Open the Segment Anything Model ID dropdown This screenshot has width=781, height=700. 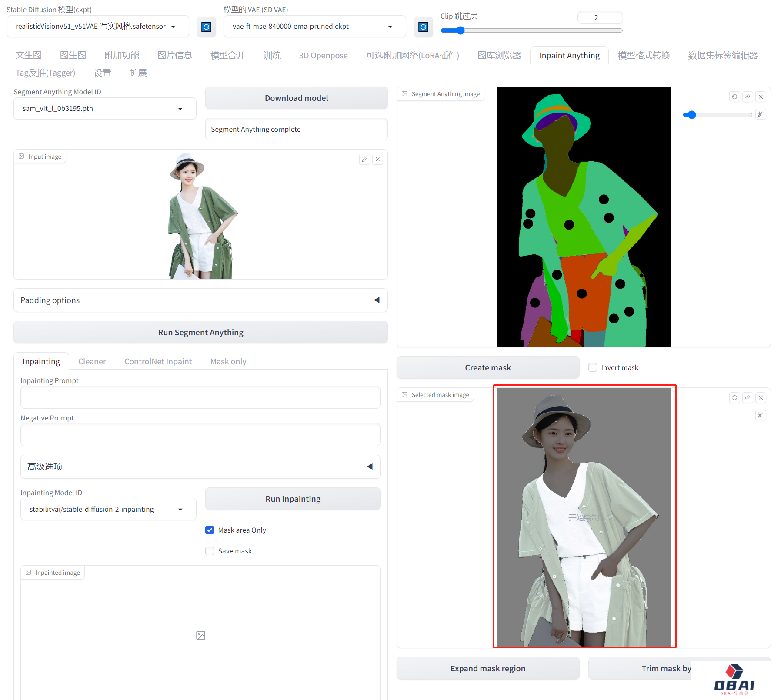pos(105,109)
